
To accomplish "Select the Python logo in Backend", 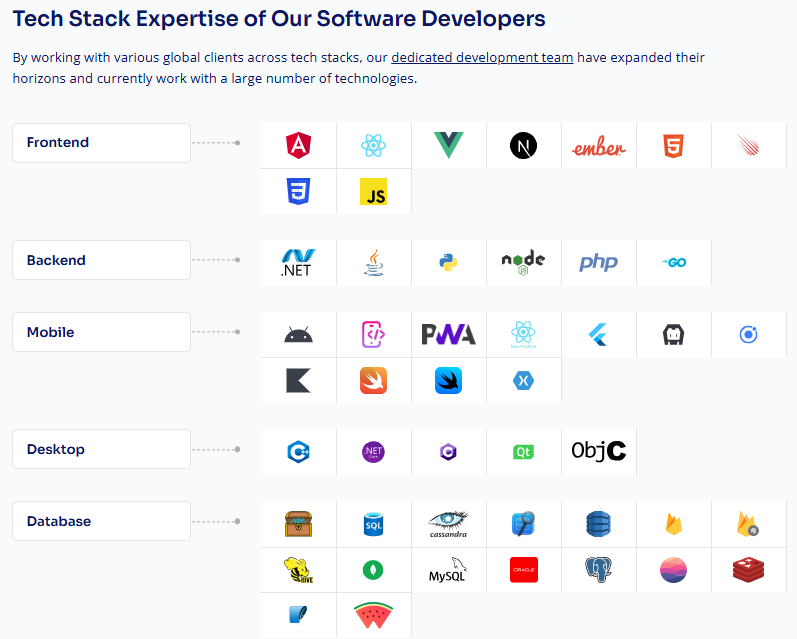I will 448,262.
